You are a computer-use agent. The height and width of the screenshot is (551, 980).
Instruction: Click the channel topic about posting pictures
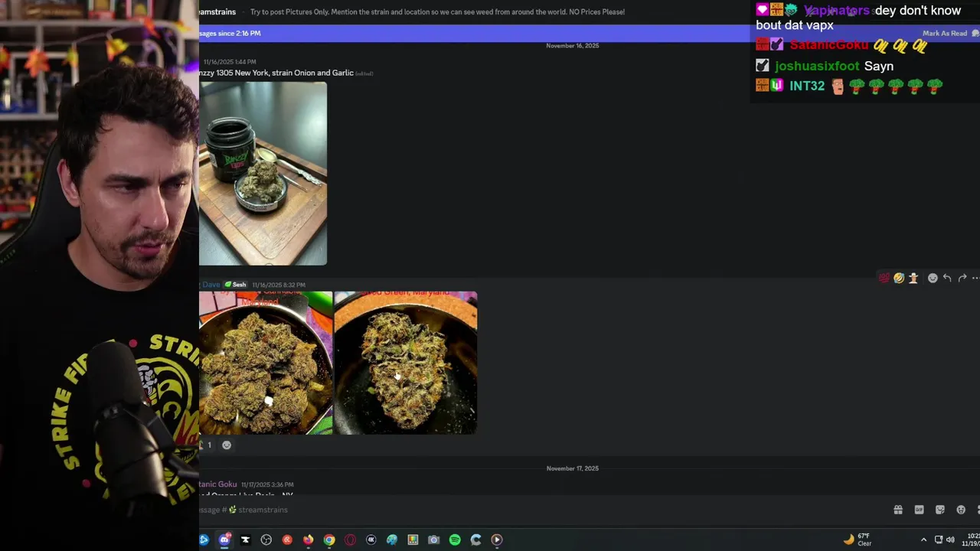tap(437, 11)
